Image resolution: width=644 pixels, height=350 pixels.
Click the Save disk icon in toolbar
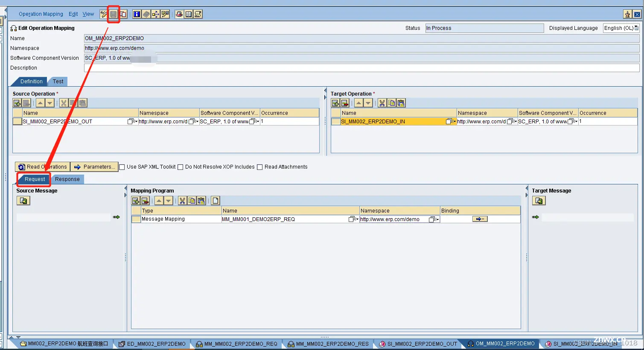tap(113, 14)
